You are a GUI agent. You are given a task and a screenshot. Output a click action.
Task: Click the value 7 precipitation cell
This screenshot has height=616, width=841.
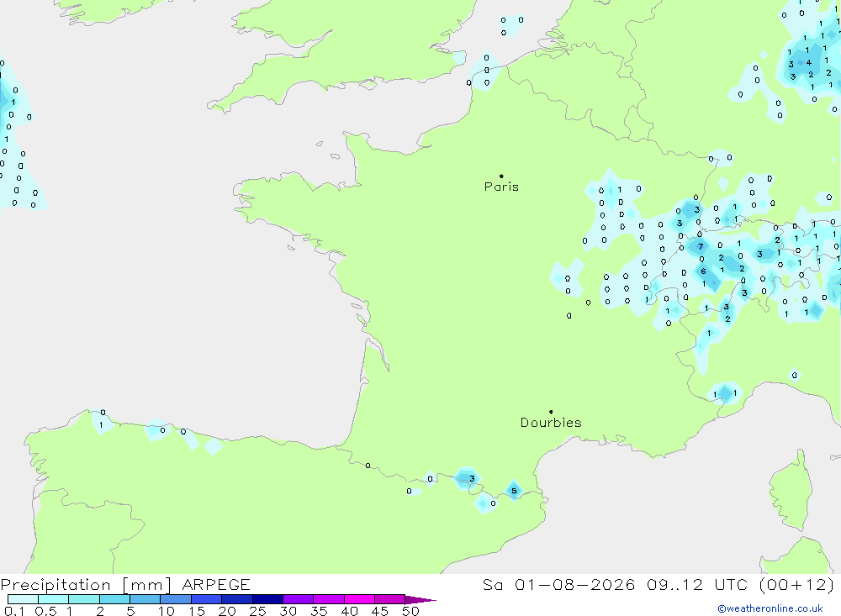click(x=701, y=246)
